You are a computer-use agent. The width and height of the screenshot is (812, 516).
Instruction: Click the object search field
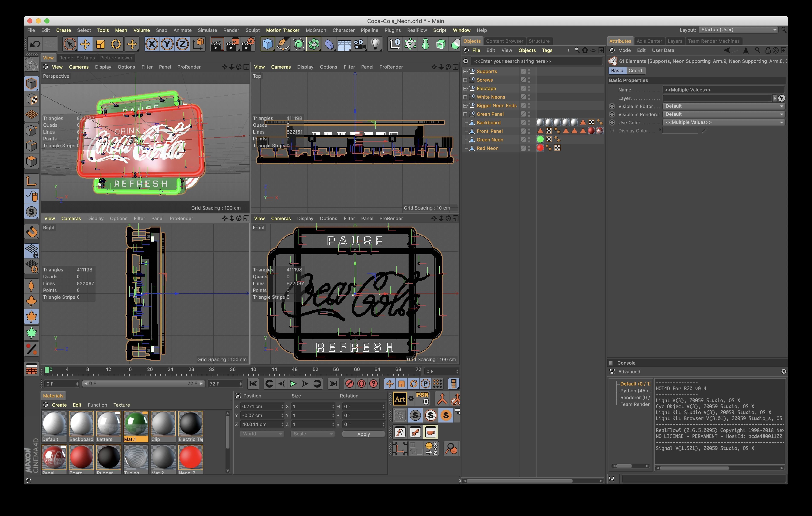[537, 61]
